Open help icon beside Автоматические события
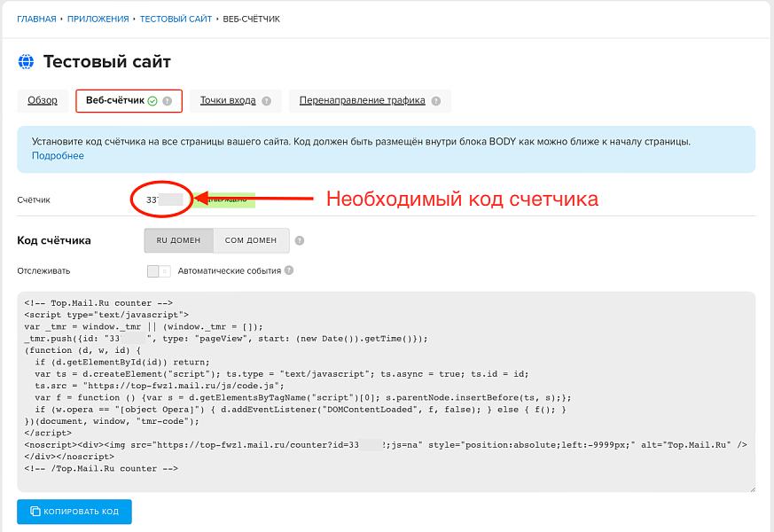 point(289,269)
